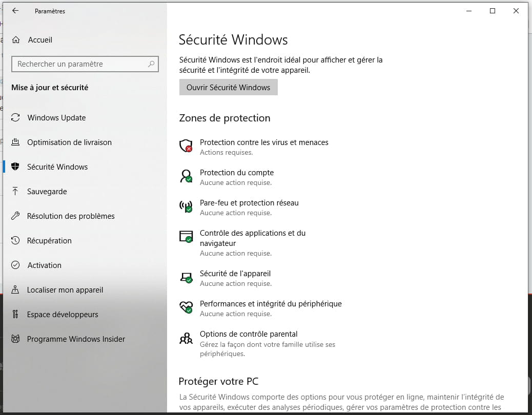Screen dimensions: 532x415
Task: Close the Paramètres window
Action: [516, 11]
